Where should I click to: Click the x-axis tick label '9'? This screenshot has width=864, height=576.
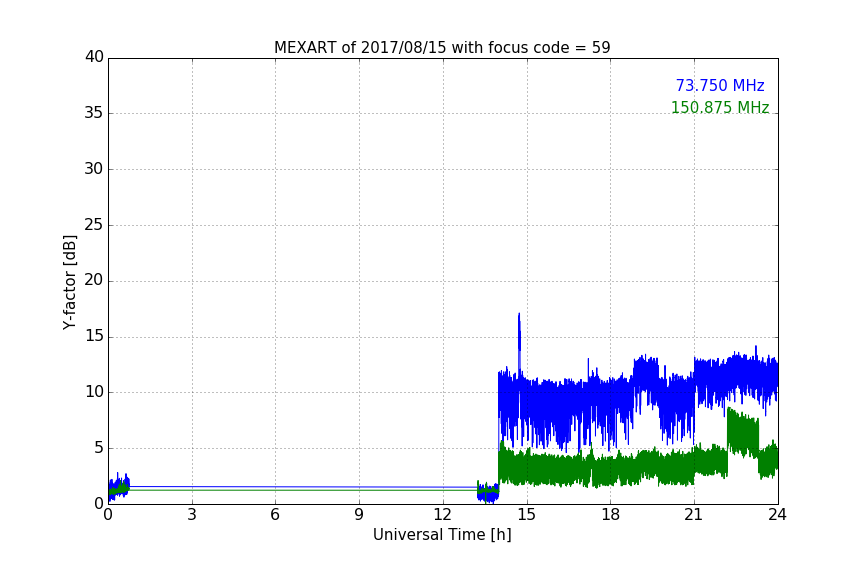[359, 515]
